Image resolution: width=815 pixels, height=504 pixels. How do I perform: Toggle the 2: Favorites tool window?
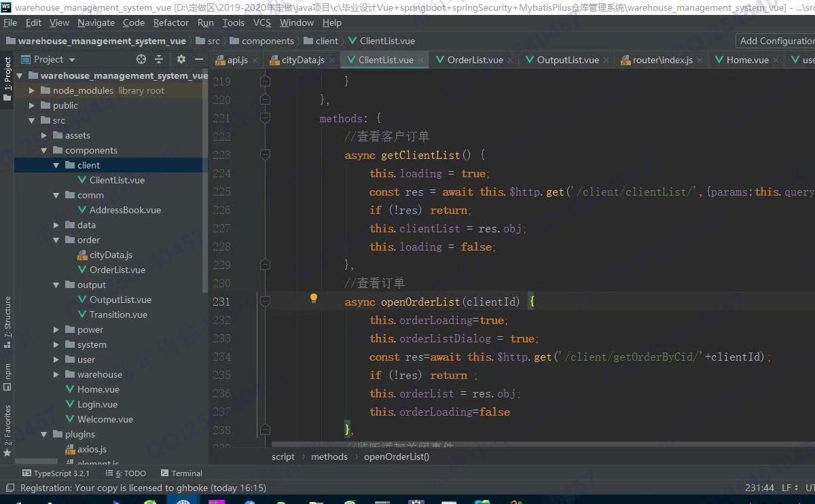coord(7,431)
